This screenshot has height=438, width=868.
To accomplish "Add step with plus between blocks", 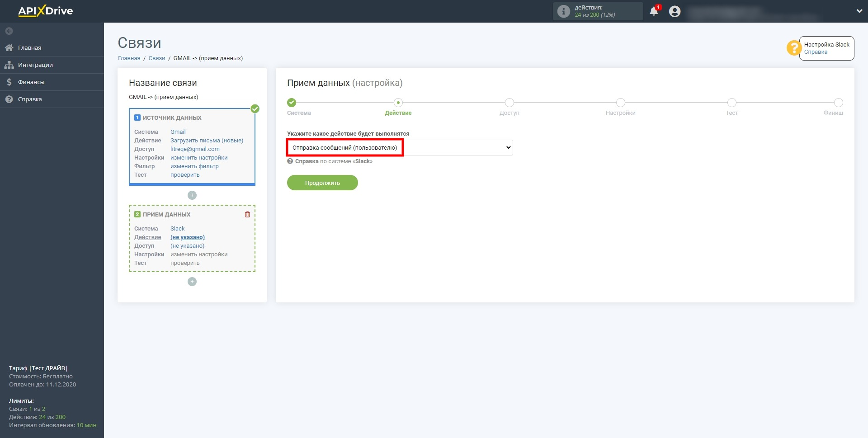I will tap(192, 195).
